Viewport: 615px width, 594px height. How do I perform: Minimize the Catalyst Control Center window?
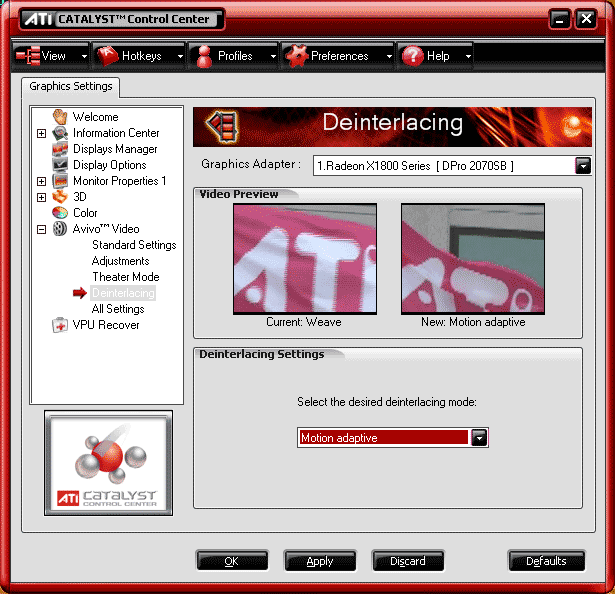[560, 19]
